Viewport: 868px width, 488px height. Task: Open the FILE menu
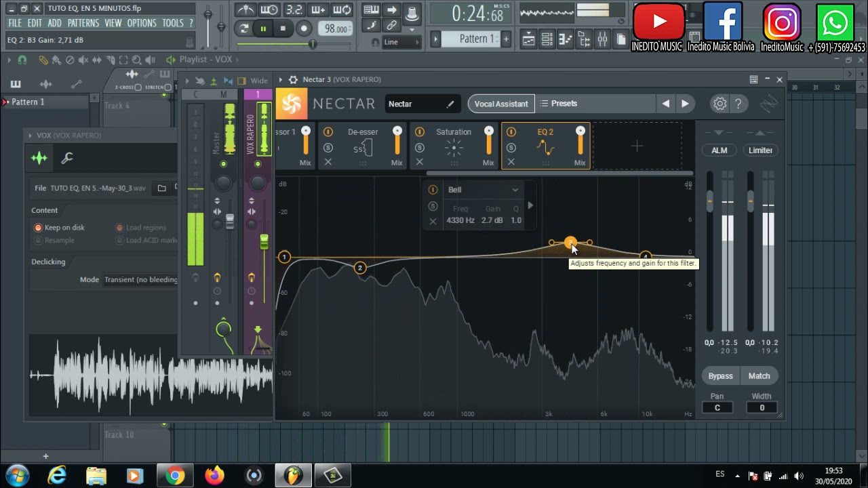[15, 23]
